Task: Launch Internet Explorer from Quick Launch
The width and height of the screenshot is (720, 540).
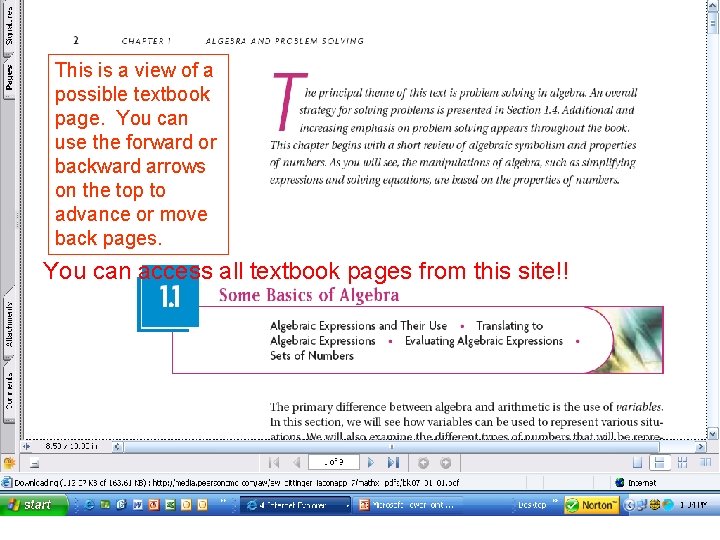Action: tap(89, 505)
